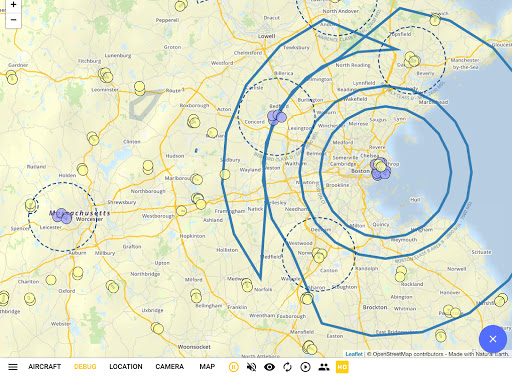
Task: Select purple airport markers at Bedford
Action: click(x=277, y=117)
